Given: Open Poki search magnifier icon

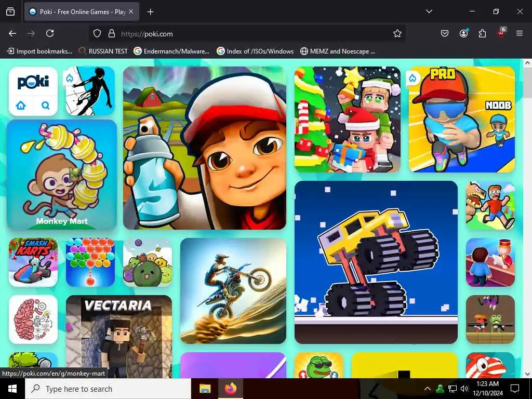Looking at the screenshot, I should point(45,105).
